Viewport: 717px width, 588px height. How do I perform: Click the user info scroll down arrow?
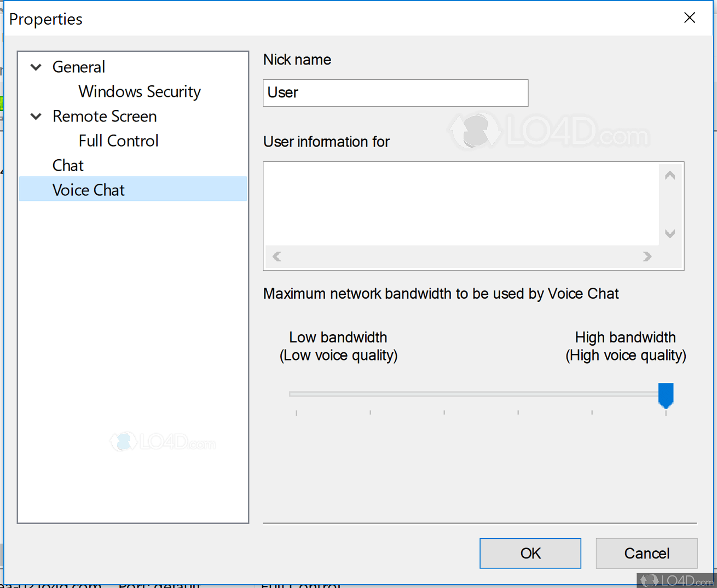(670, 234)
